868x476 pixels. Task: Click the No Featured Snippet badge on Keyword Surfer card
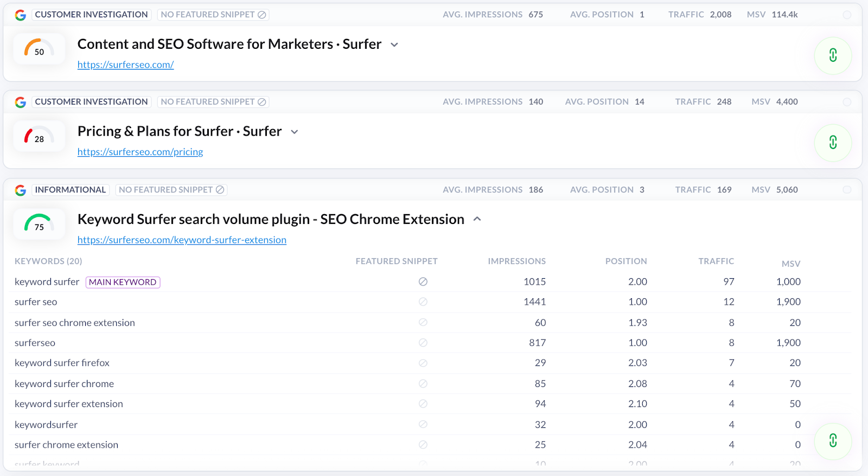coord(171,190)
